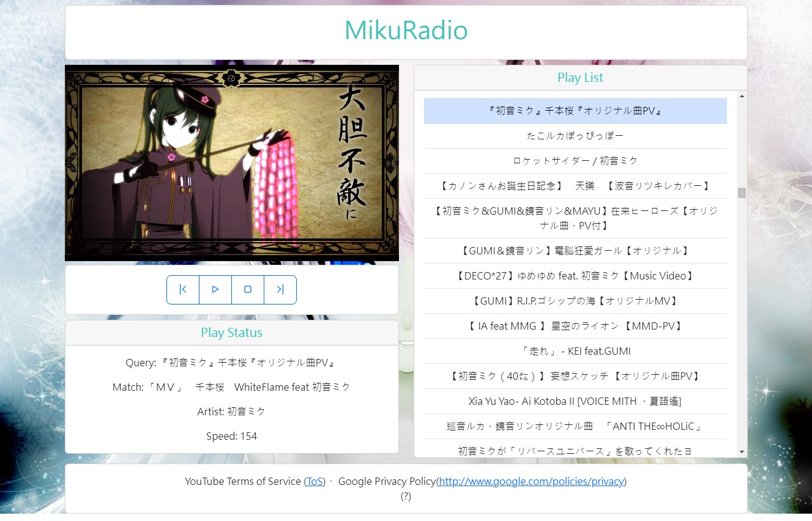Image resolution: width=812 pixels, height=521 pixels.
Task: Select playlist item ロケットサイダー / 初音ミク
Action: (x=575, y=161)
